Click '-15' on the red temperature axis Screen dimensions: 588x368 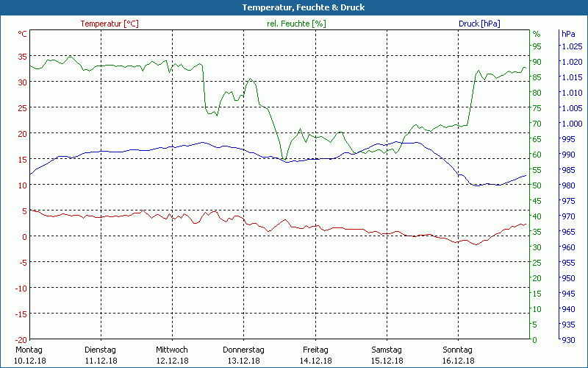(x=21, y=314)
